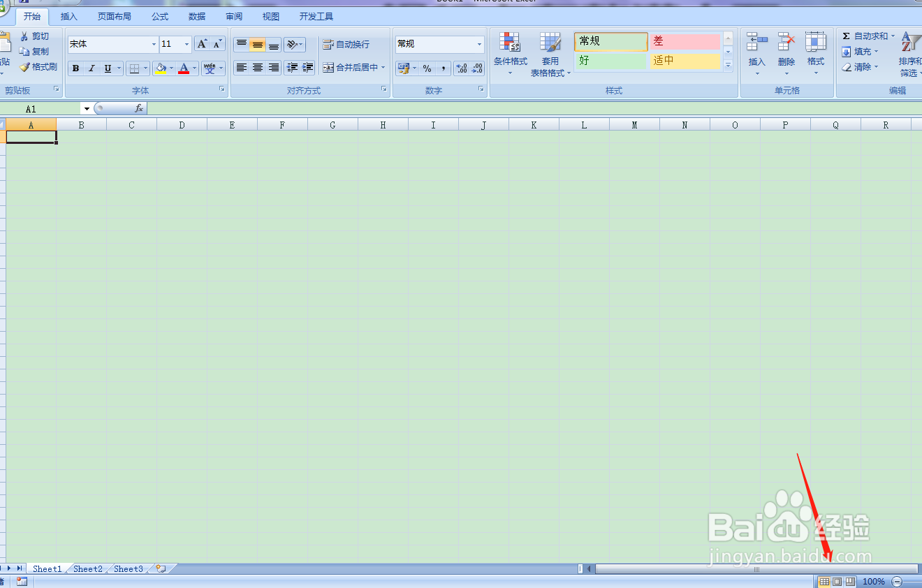This screenshot has width=922, height=588.
Task: Click the Insert Worksheet icon
Action: (x=161, y=569)
